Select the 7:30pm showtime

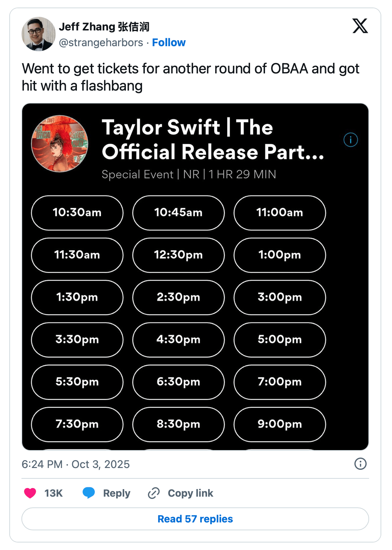click(77, 424)
